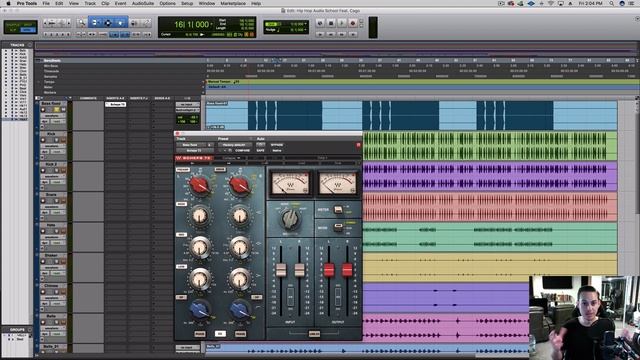Toggle solo on the Bass Tone track

[57, 109]
